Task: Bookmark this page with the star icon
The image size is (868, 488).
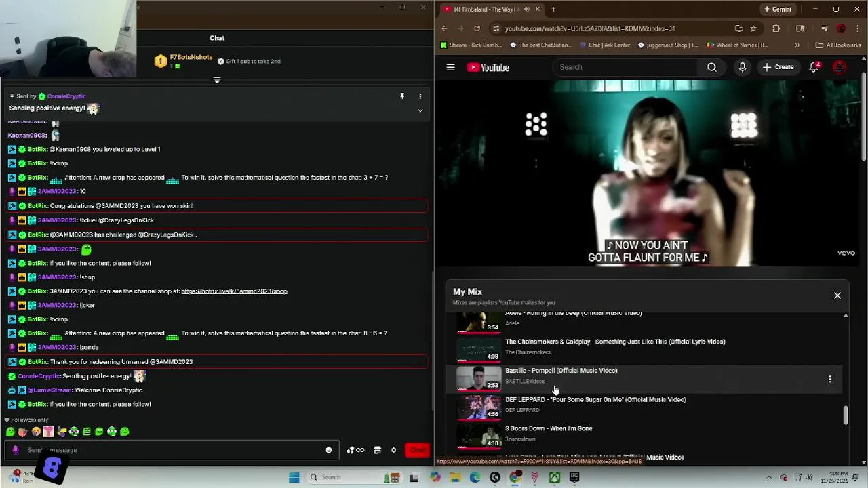Action: pos(753,28)
